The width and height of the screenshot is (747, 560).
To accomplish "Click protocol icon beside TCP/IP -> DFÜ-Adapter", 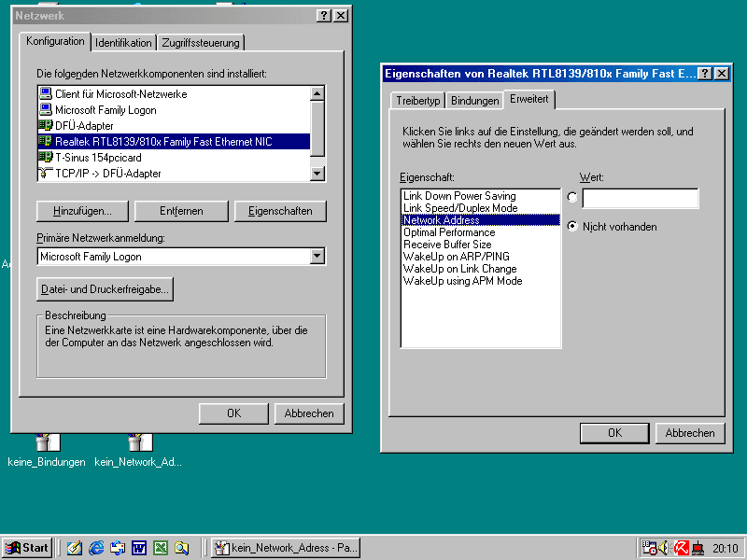I will click(46, 173).
